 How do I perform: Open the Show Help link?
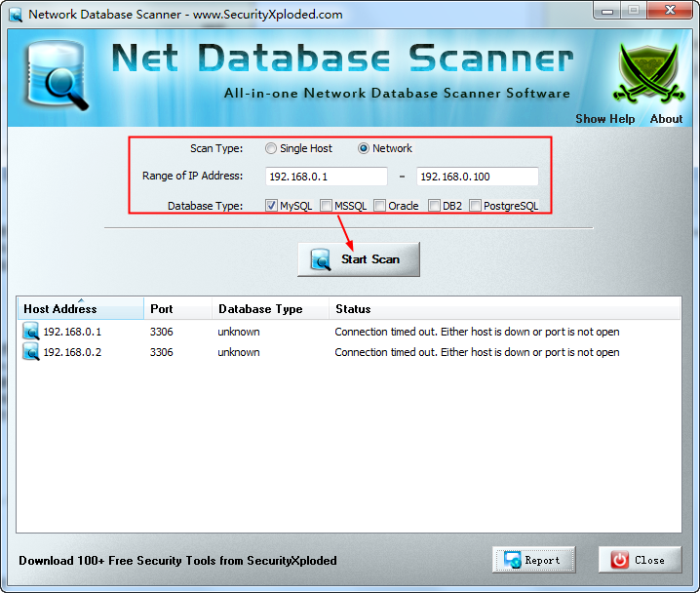604,119
